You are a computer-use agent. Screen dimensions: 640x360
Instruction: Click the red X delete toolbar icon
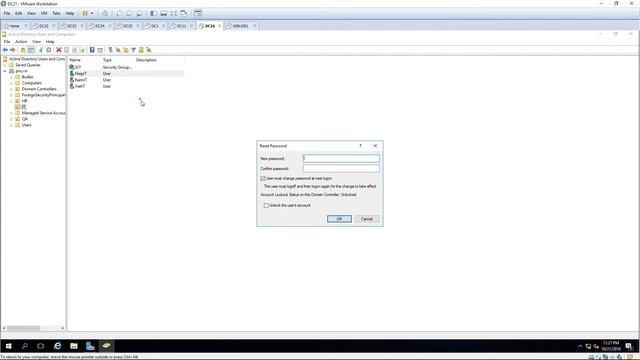click(x=59, y=50)
